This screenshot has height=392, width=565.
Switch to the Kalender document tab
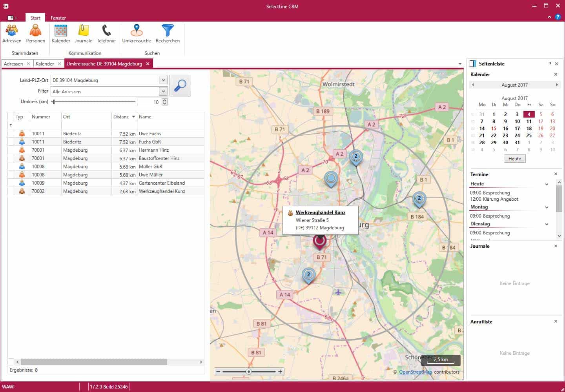pos(45,64)
